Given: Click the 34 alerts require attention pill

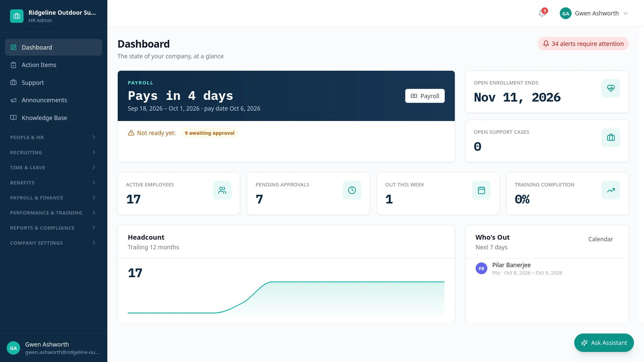Looking at the screenshot, I should click(x=583, y=44).
